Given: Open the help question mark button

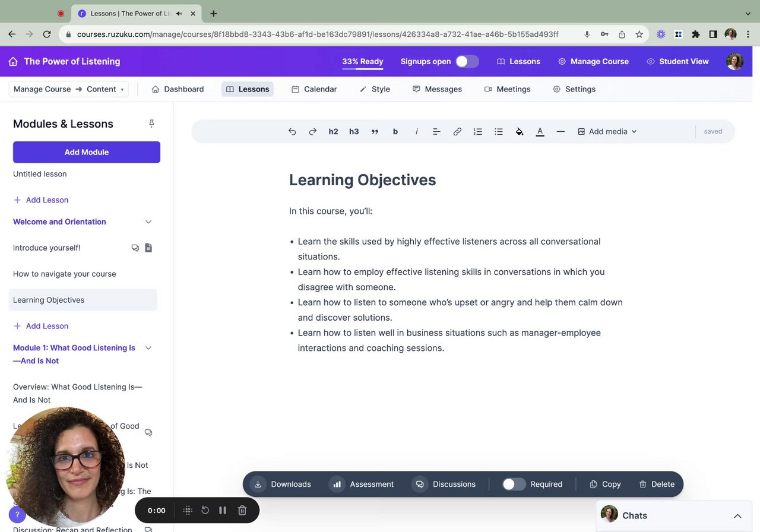Looking at the screenshot, I should coord(17,515).
